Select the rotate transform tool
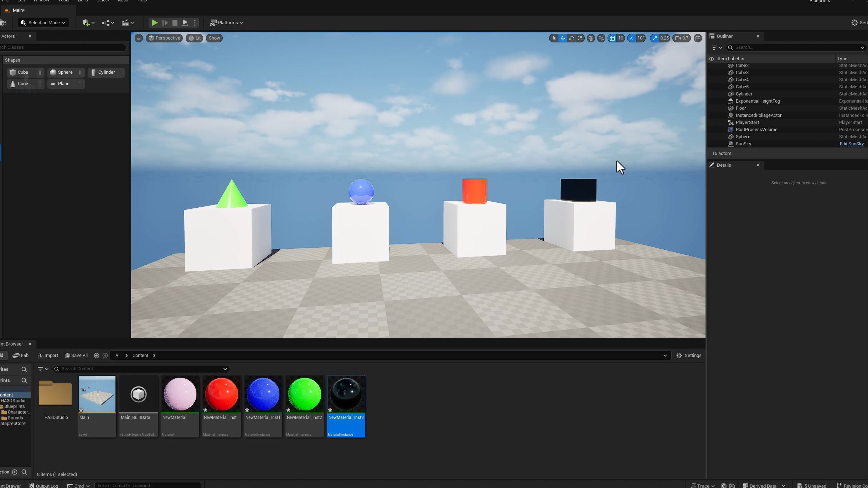 pos(571,38)
